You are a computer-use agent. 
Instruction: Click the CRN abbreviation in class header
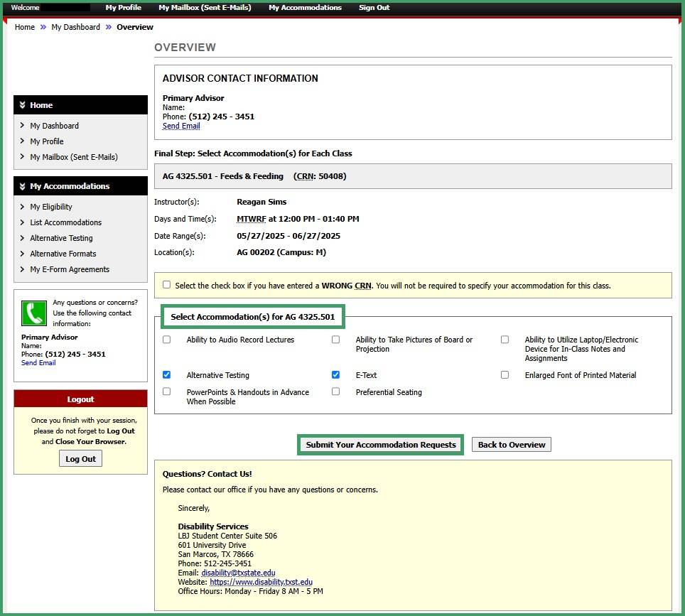point(306,176)
